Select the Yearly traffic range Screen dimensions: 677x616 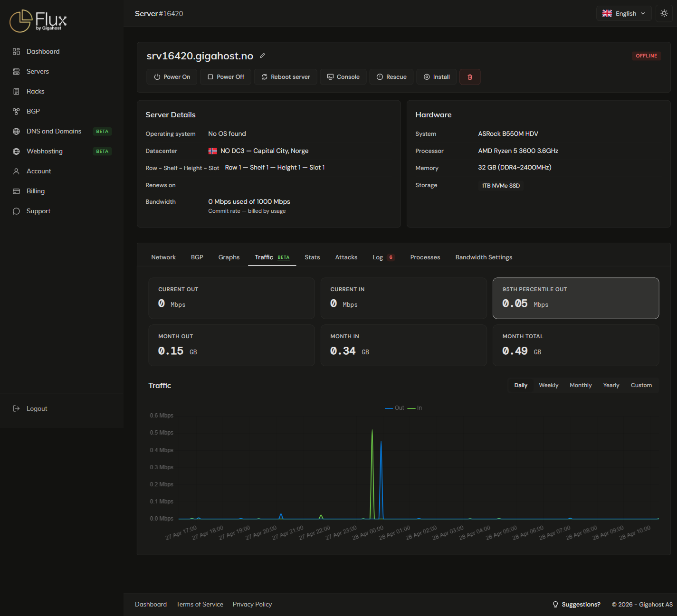(611, 385)
